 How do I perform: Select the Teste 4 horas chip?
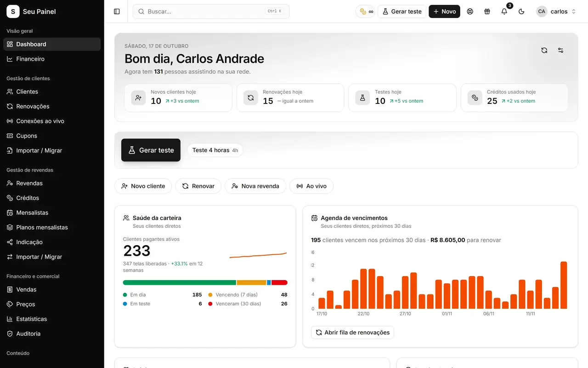click(x=215, y=150)
